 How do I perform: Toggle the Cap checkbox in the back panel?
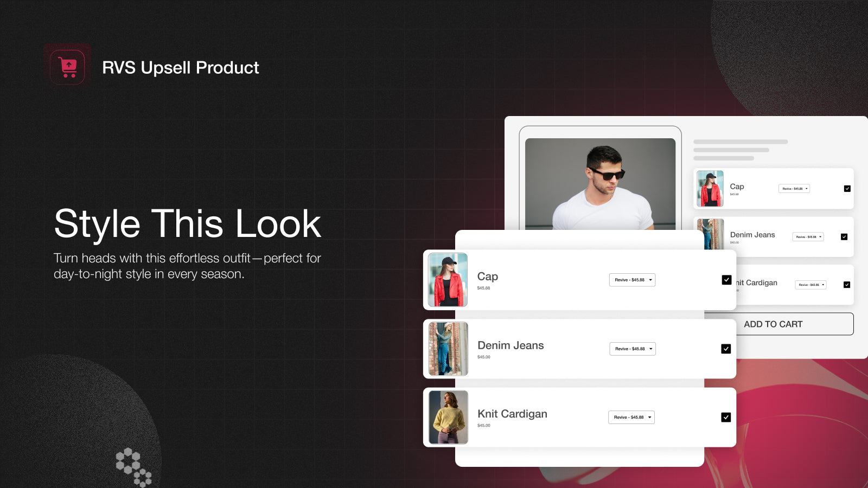[847, 189]
